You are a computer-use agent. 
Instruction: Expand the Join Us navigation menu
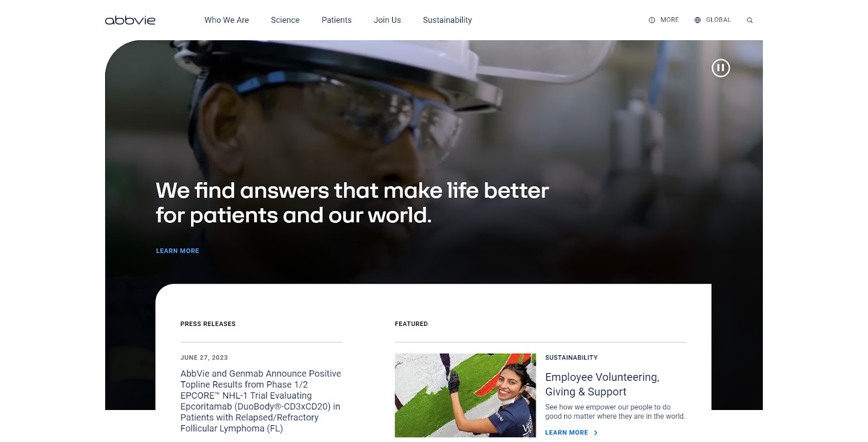coord(387,20)
